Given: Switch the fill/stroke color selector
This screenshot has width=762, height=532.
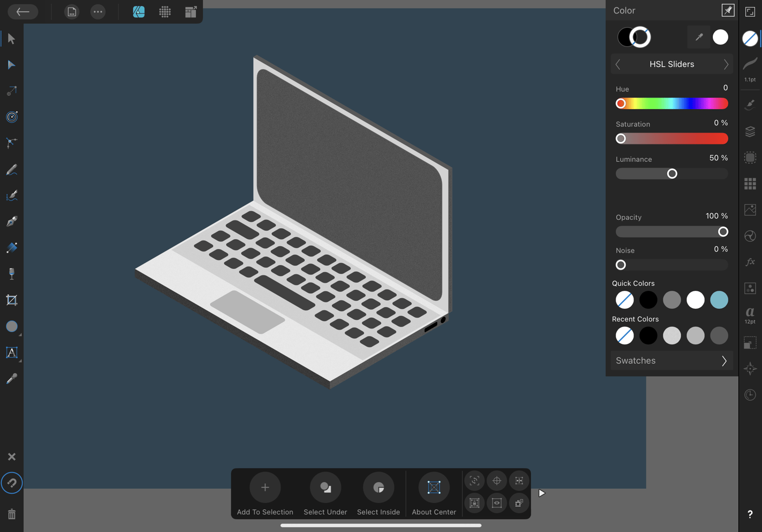Looking at the screenshot, I should [x=634, y=37].
